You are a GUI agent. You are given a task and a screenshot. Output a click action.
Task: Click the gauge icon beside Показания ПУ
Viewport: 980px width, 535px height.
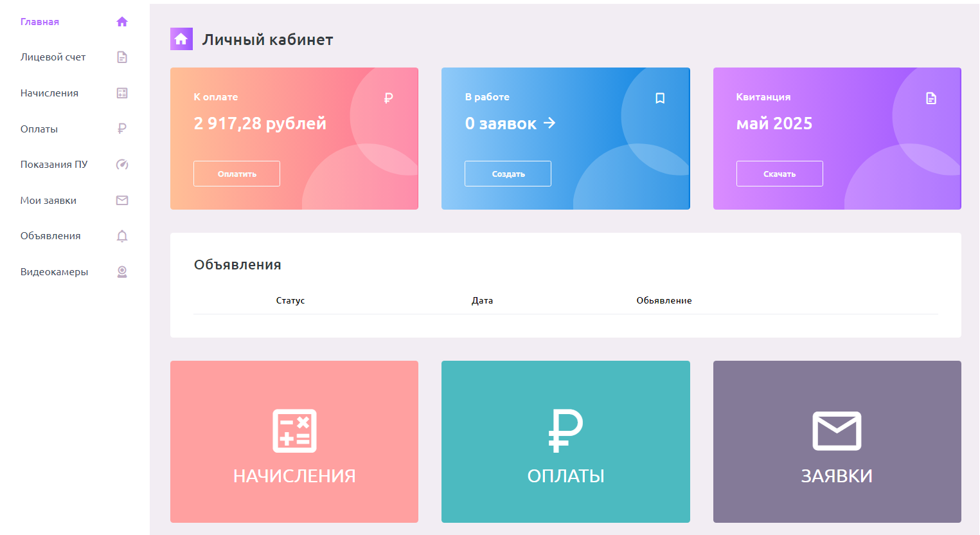point(122,165)
